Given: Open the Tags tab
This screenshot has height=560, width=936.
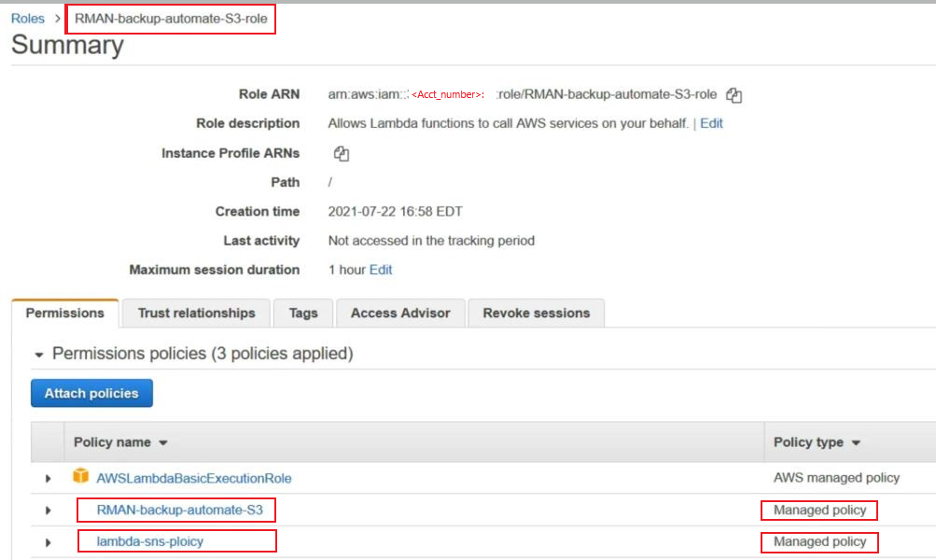Looking at the screenshot, I should (303, 313).
